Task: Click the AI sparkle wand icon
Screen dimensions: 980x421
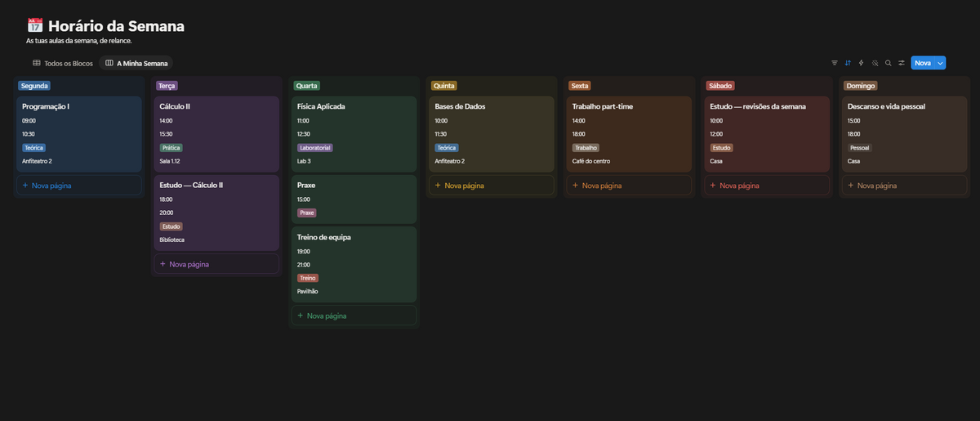Action: (x=875, y=63)
